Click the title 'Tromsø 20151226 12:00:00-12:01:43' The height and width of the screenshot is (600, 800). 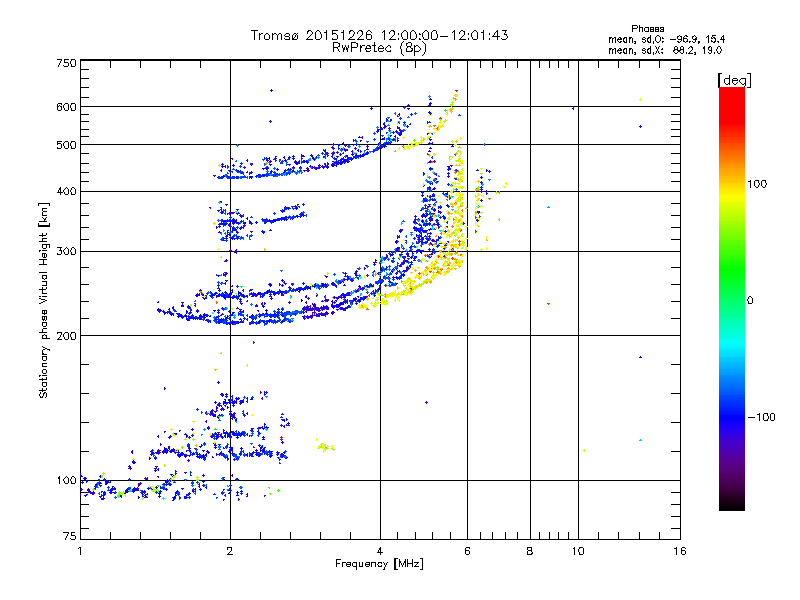(379, 35)
